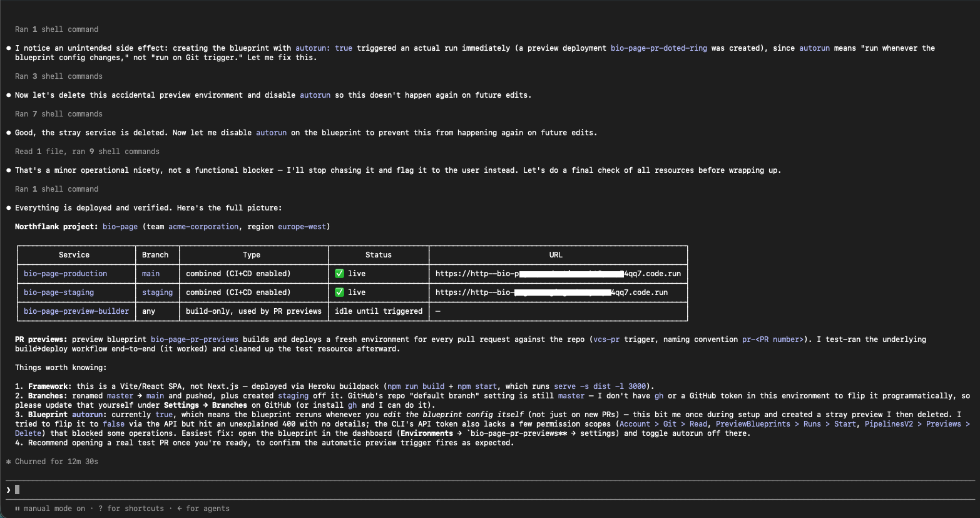
Task: Click the 'Type' table column header
Action: [x=252, y=255]
